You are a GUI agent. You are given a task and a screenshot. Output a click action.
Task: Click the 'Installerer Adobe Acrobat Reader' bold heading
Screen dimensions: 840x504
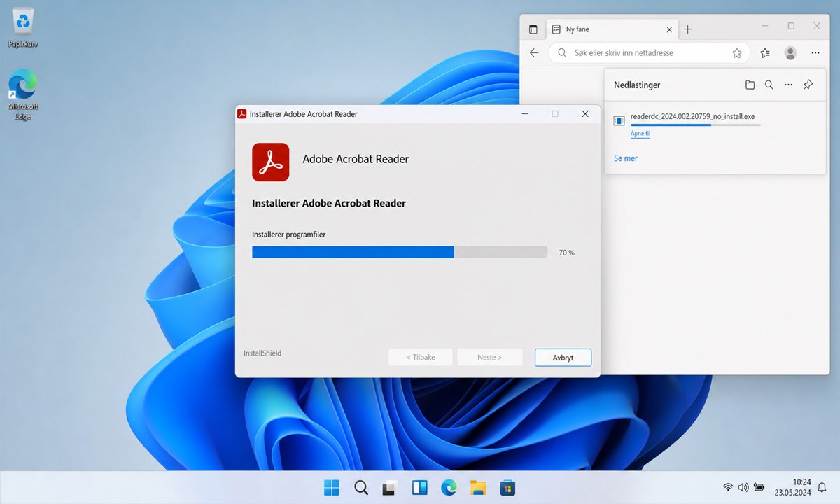tap(329, 204)
